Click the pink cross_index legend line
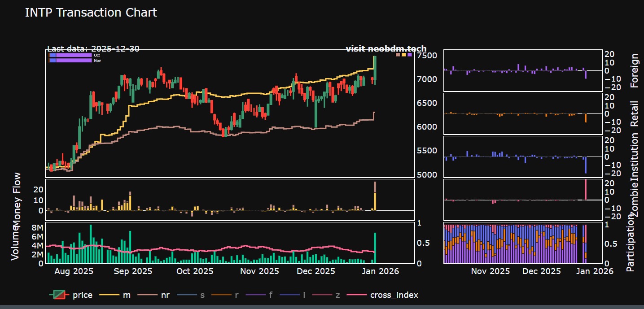Image resolution: width=644 pixels, height=309 pixels. [358, 295]
